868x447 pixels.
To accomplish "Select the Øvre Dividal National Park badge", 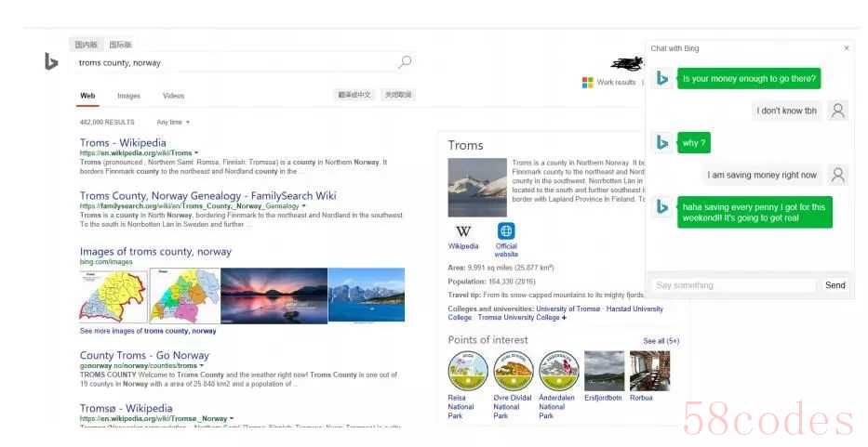I will tap(513, 371).
